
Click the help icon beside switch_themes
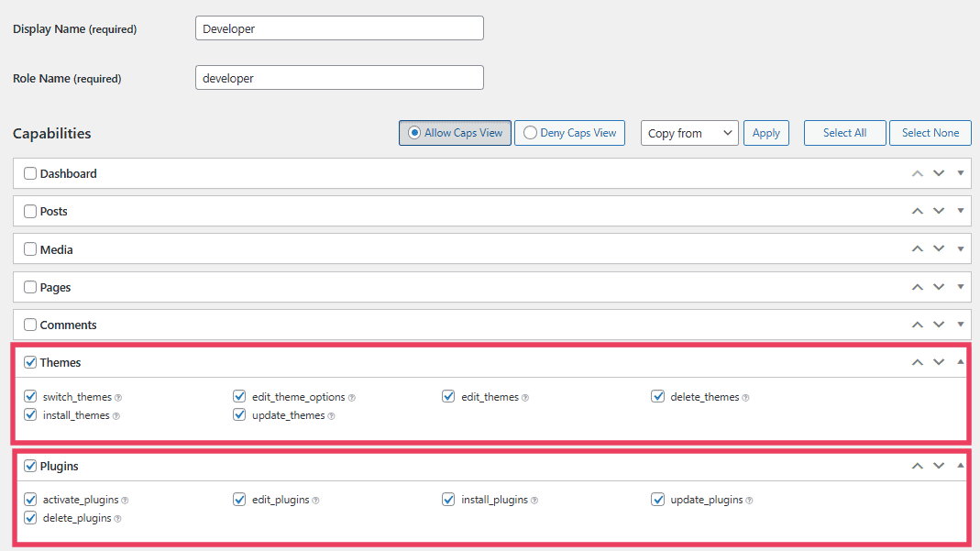tap(117, 396)
